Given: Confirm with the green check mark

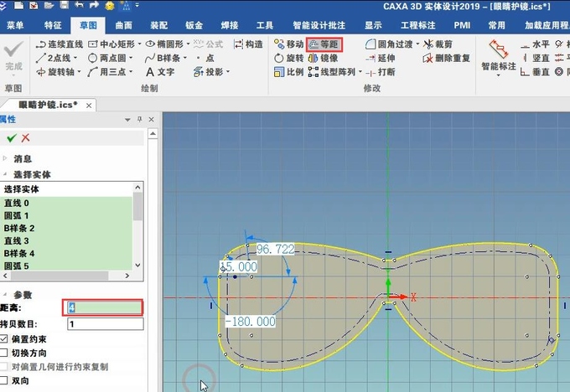Looking at the screenshot, I should coord(12,138).
